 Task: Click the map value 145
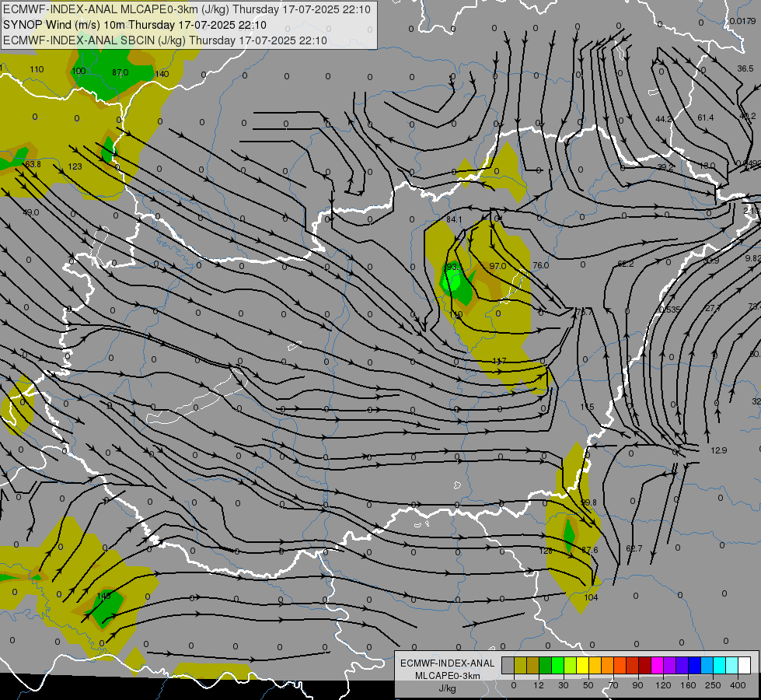click(x=104, y=595)
